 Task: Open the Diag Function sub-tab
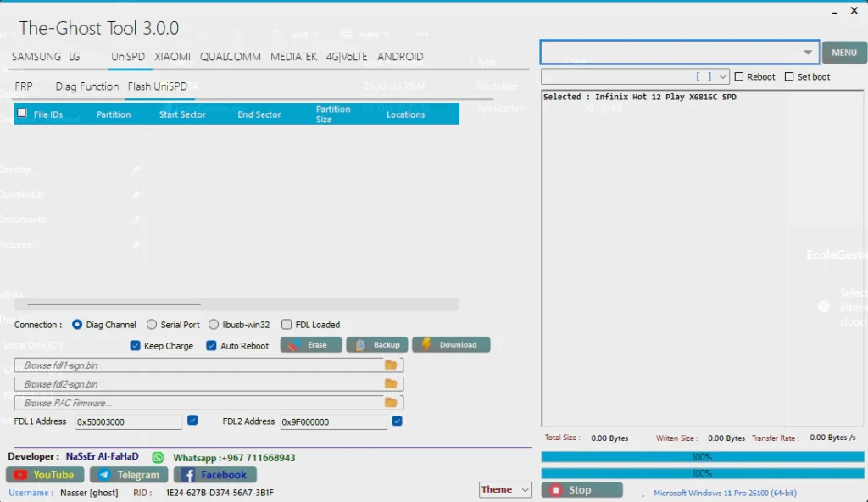coord(87,86)
